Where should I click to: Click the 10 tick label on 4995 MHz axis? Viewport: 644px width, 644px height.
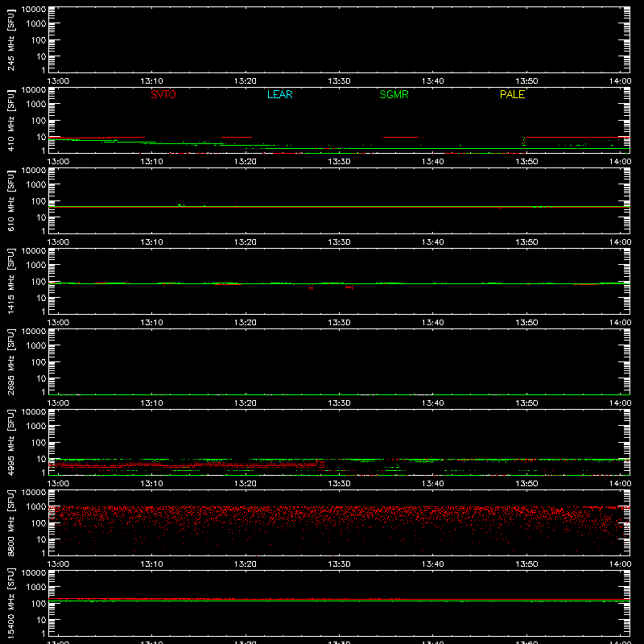coord(42,459)
